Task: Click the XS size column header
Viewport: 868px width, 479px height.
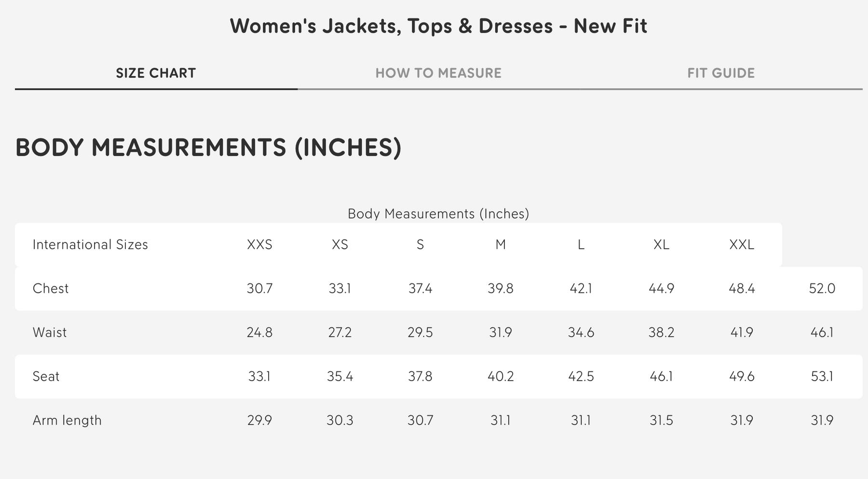Action: (x=340, y=245)
